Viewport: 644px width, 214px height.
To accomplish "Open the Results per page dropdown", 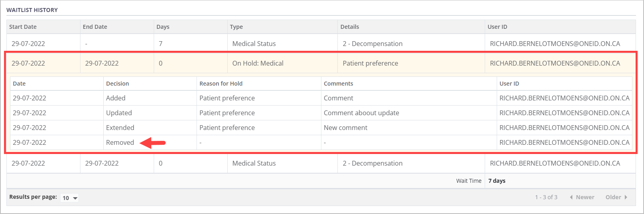I will click(x=70, y=198).
